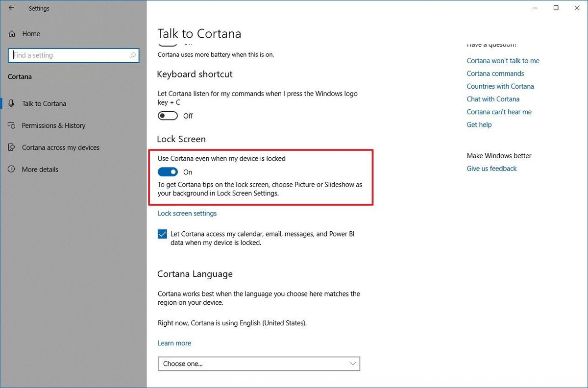Viewport: 588px width, 388px height.
Task: Open Lock screen settings
Action: tap(187, 213)
